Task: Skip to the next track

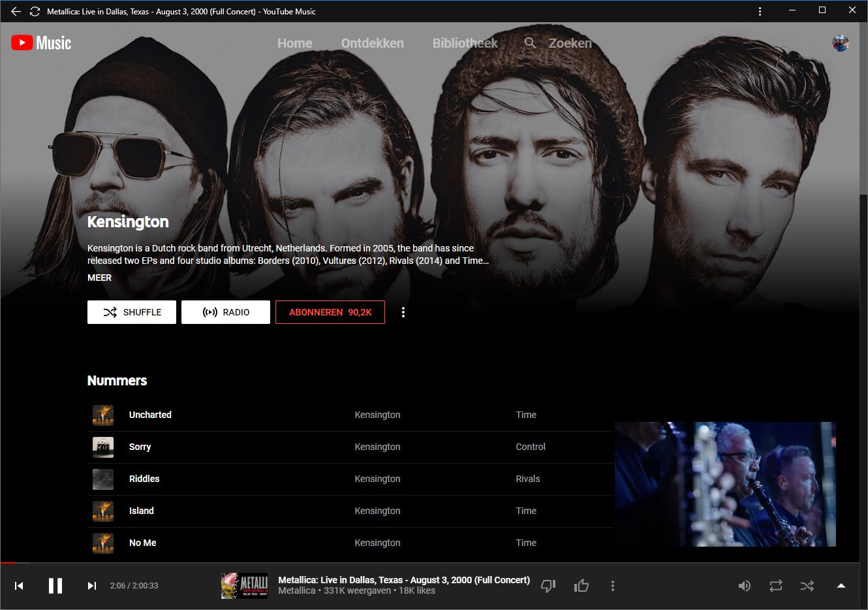Action: point(92,586)
